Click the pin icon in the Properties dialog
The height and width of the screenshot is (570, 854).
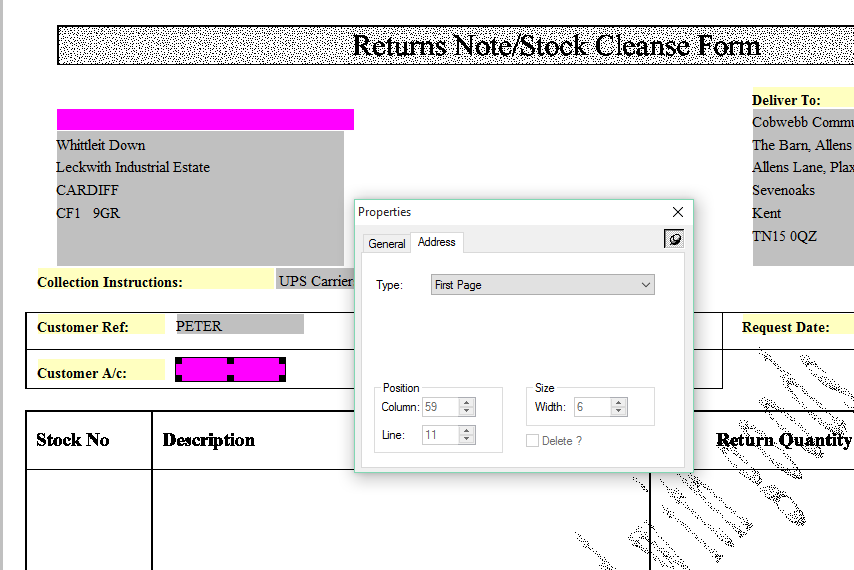coord(674,240)
